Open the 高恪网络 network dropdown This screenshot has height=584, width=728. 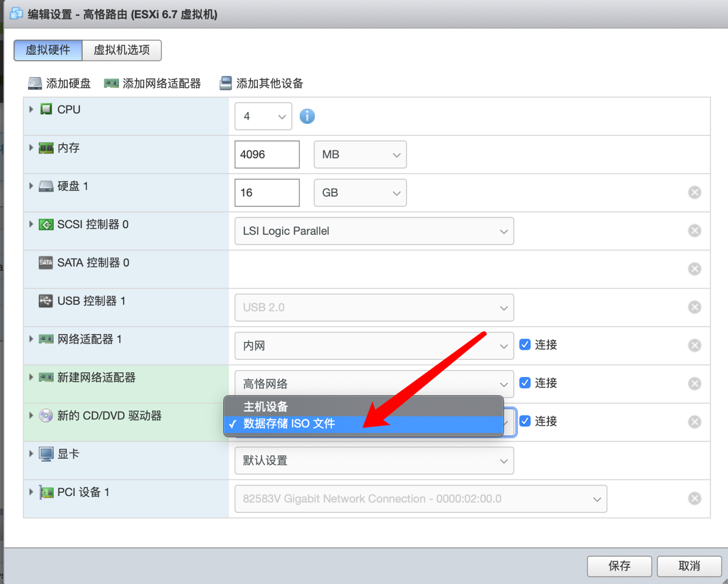374,384
